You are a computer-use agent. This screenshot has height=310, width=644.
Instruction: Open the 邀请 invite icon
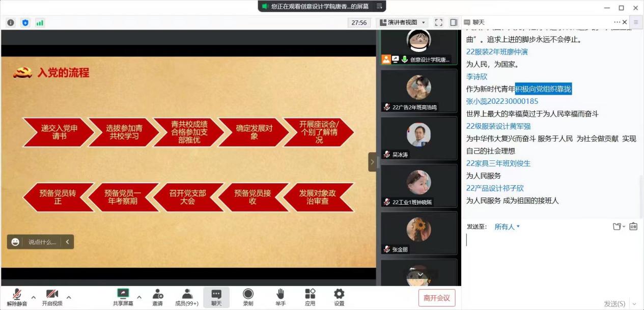[158, 297]
